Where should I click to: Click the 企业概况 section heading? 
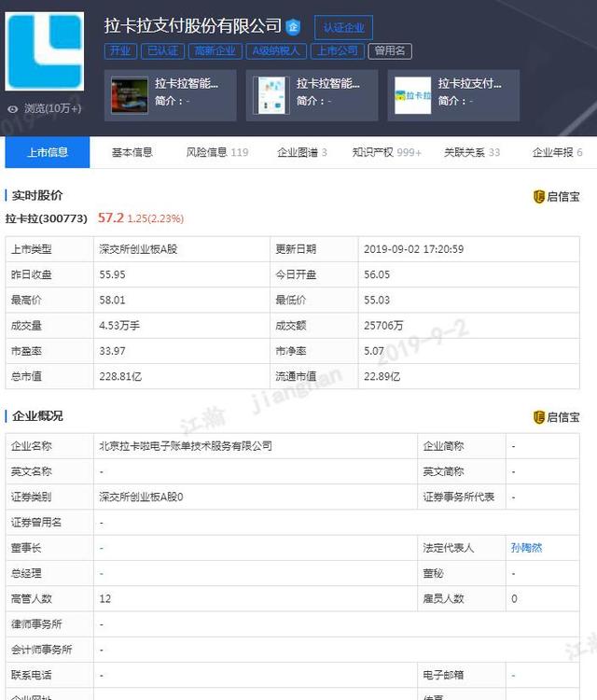[37, 416]
